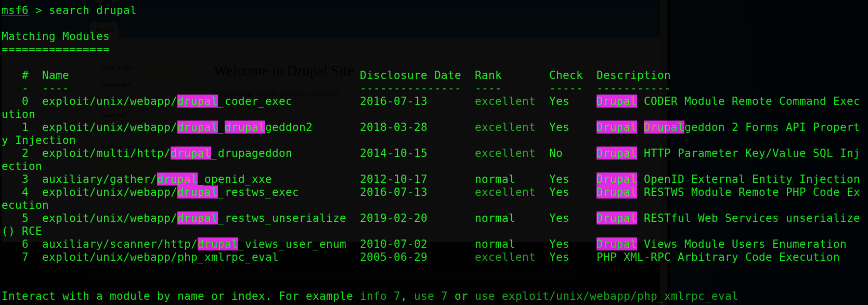The image size is (868, 305).
Task: Click description 'RESTful Web Services unserialize'
Action: [x=752, y=218]
